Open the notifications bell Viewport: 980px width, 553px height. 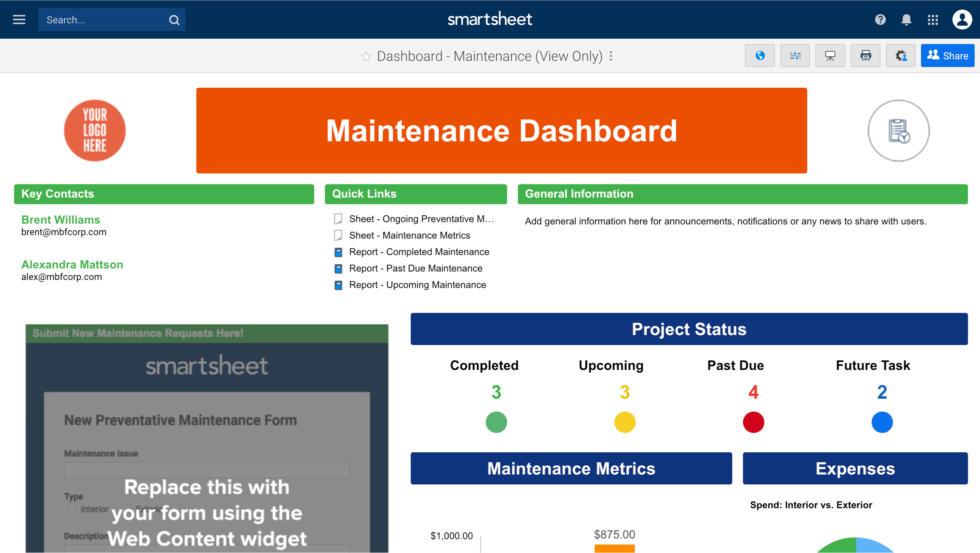(x=906, y=20)
